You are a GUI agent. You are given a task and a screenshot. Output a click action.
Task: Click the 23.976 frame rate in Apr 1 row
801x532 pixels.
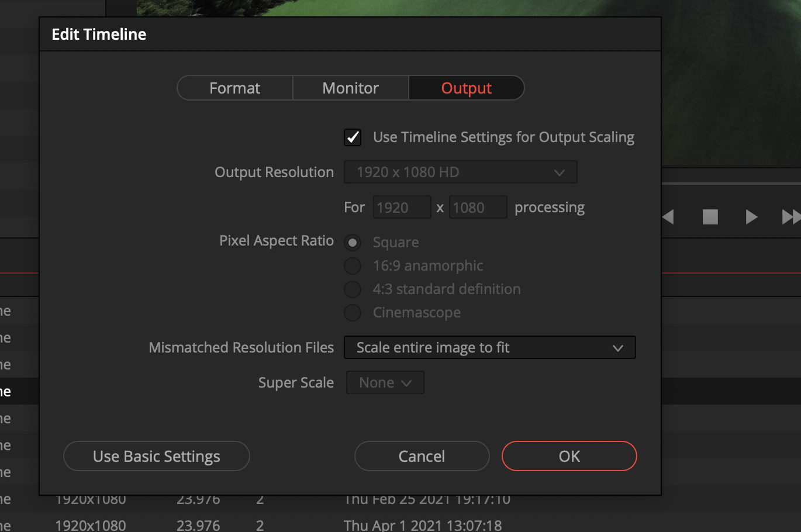click(x=198, y=525)
